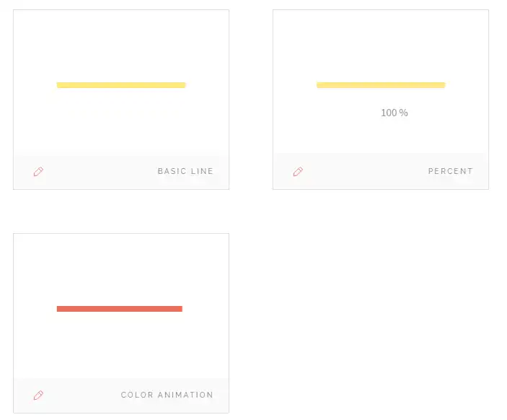Image resolution: width=507 pixels, height=420 pixels.
Task: Click the 100 % progress text
Action: click(394, 113)
